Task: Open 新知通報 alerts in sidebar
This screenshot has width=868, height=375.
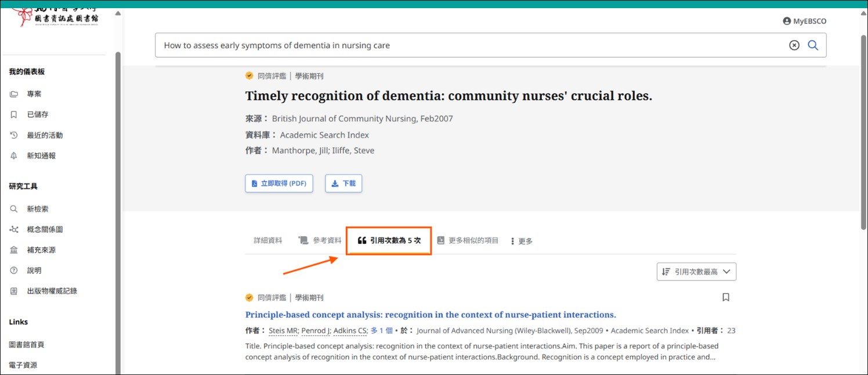Action: pyautogui.click(x=41, y=156)
